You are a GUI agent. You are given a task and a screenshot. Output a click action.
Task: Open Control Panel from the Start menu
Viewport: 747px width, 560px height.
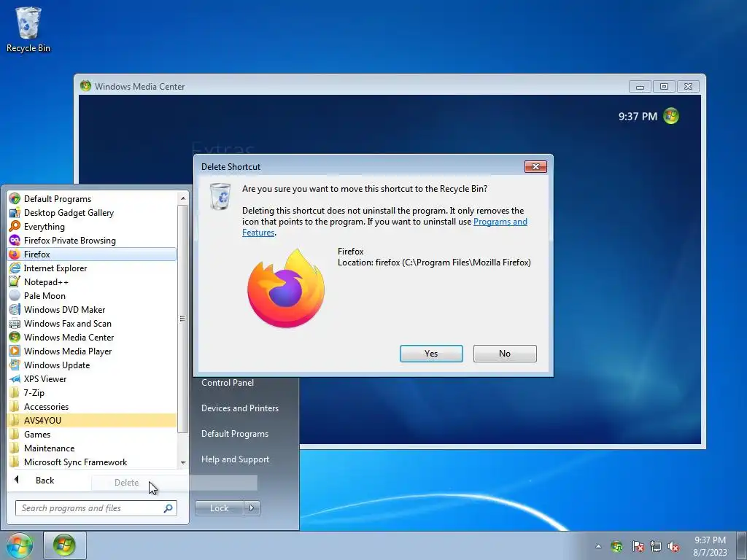pos(228,383)
